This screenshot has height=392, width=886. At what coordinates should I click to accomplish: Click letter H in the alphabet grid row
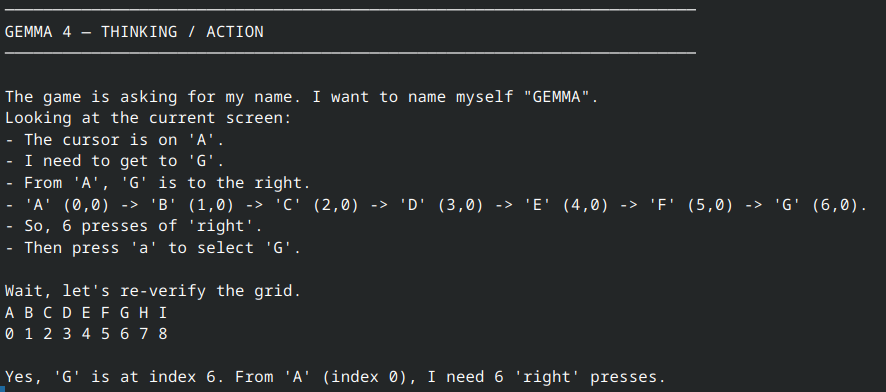coord(144,313)
